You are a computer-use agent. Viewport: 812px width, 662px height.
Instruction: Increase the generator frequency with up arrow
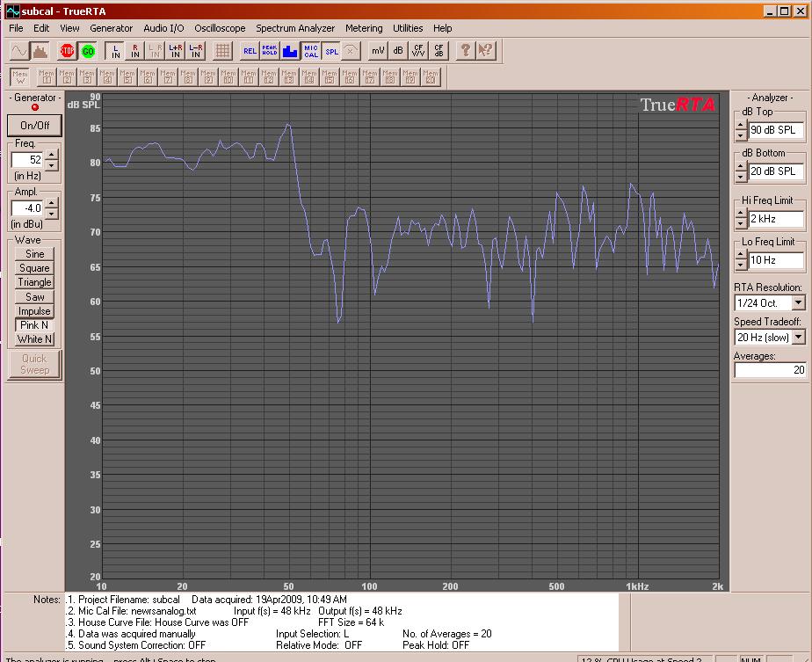click(x=51, y=156)
